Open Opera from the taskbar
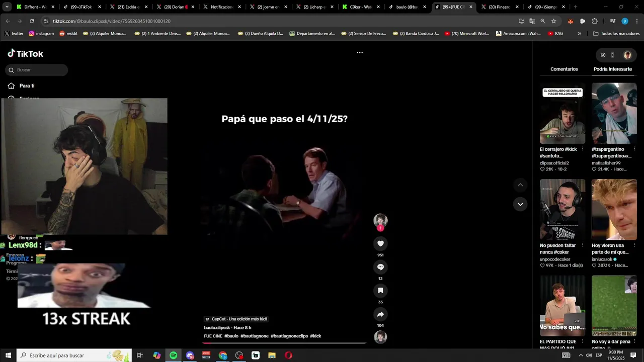Viewport: 644px width, 362px height. pos(288,355)
